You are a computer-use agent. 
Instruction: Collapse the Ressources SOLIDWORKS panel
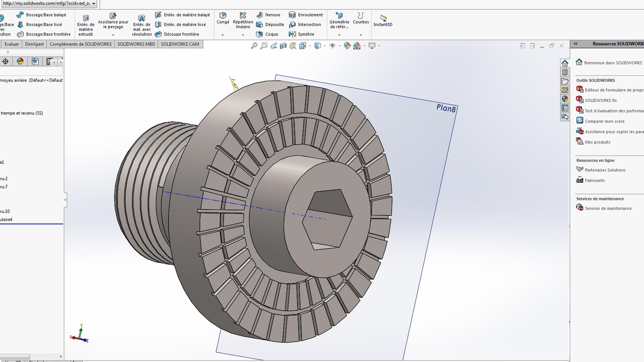pyautogui.click(x=576, y=44)
